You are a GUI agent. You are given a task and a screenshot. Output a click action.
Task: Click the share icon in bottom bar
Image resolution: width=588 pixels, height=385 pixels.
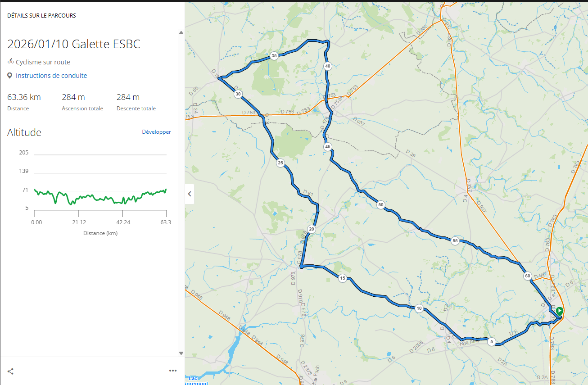click(x=10, y=371)
